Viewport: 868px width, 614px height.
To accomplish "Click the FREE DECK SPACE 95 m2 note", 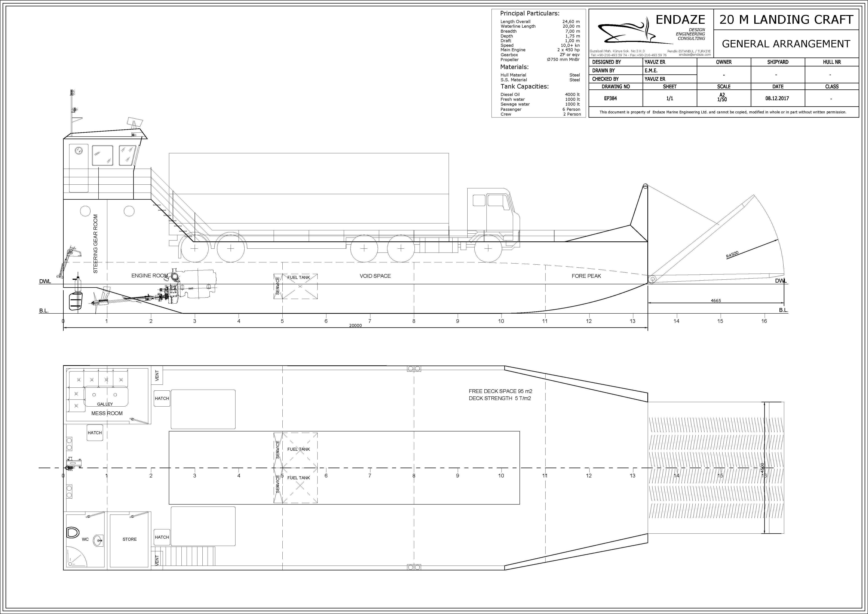I will 500,391.
